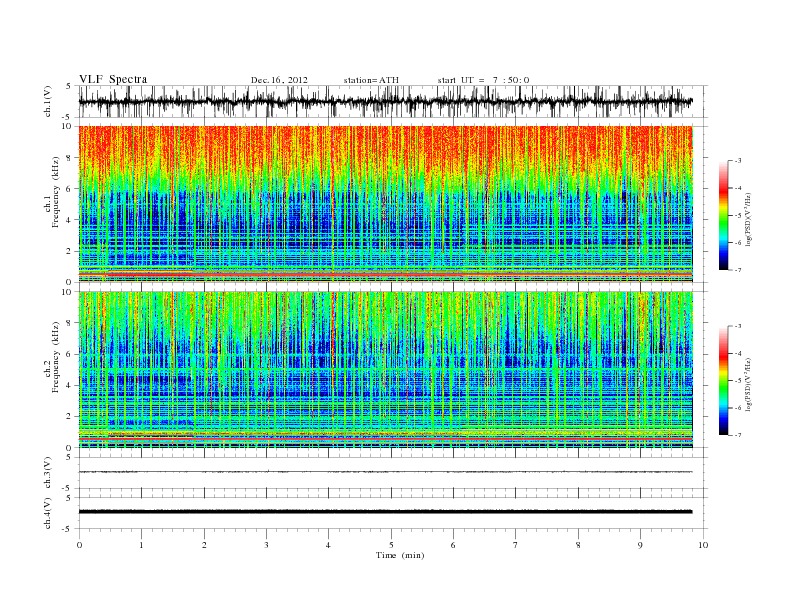Viewport: 792px width, 612px height.
Task: Click time axis tick label "10"
Action: click(x=703, y=545)
